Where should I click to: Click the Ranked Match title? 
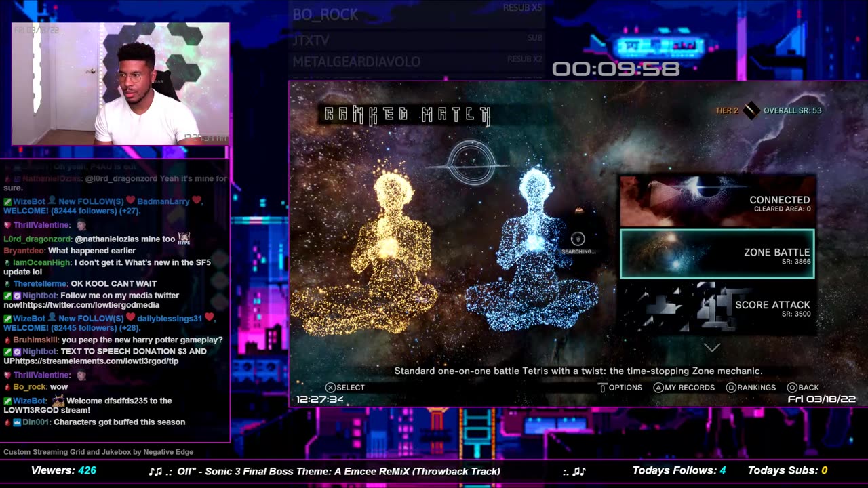tap(407, 115)
